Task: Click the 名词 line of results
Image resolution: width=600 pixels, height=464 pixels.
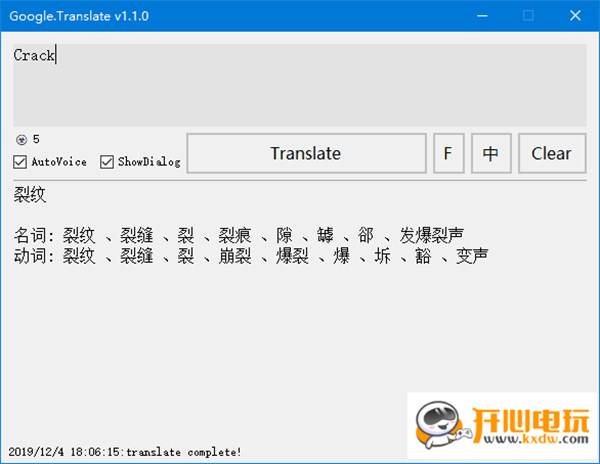Action: click(x=239, y=235)
